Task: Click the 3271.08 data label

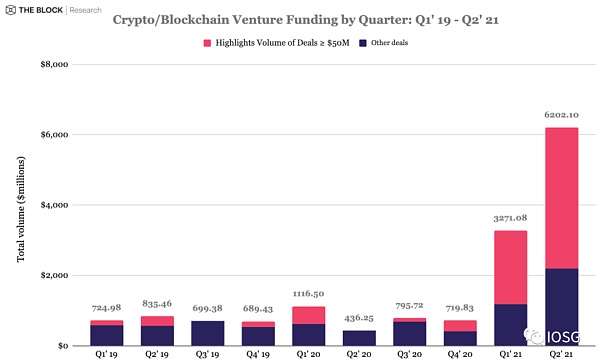Action: point(510,218)
